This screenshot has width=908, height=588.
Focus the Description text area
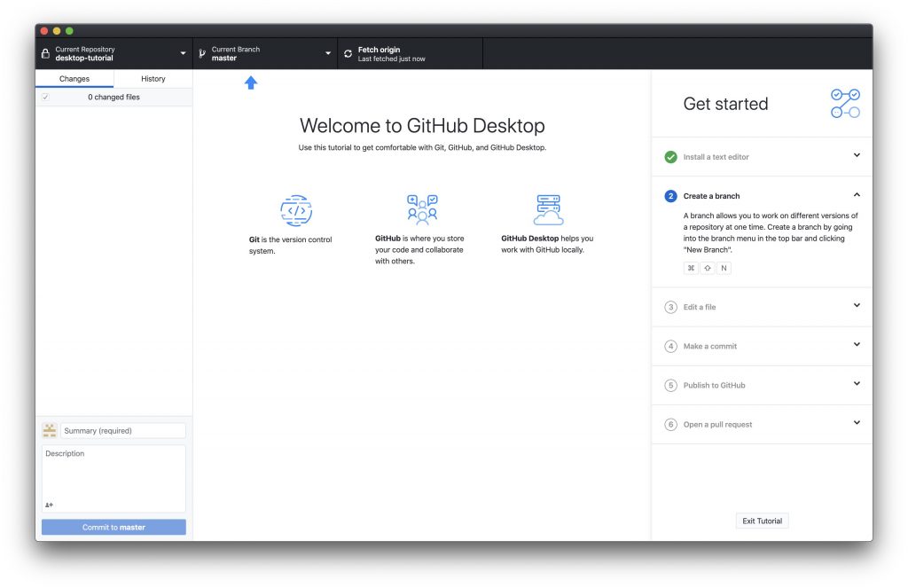tap(113, 479)
